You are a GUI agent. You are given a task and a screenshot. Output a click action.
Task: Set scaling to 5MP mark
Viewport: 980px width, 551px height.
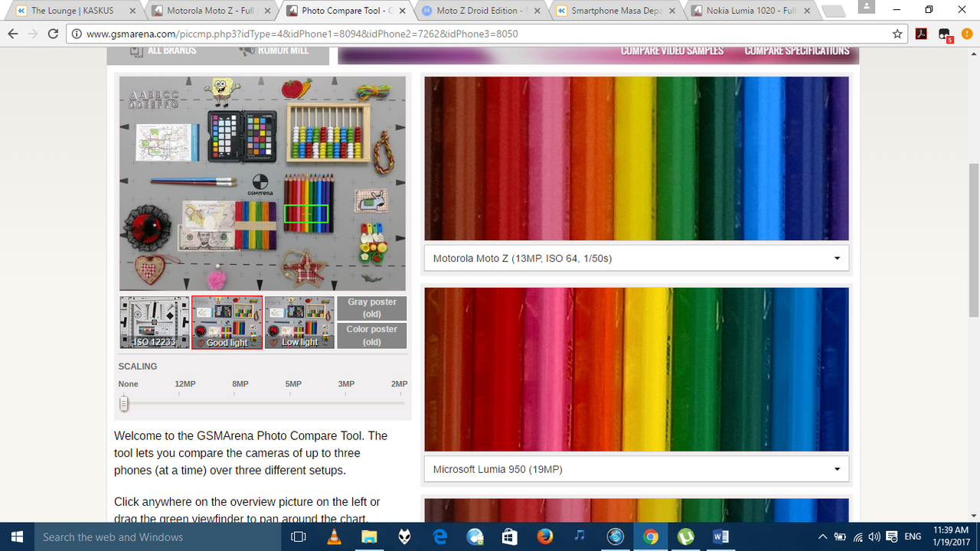293,384
